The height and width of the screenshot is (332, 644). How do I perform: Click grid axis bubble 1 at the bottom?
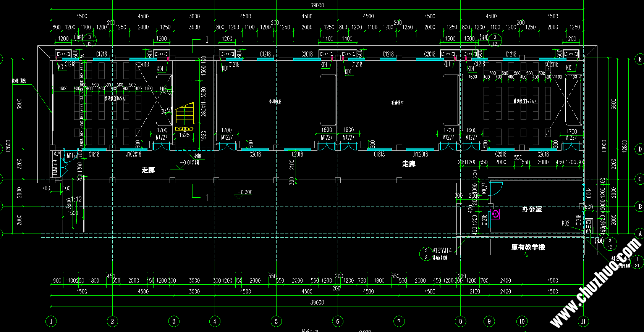[x=51, y=321]
